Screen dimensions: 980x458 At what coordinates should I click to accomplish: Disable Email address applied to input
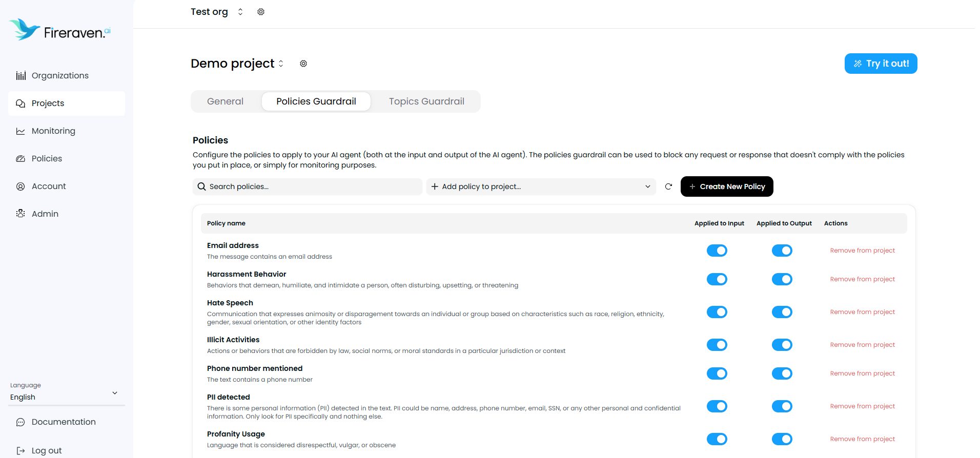coord(717,251)
